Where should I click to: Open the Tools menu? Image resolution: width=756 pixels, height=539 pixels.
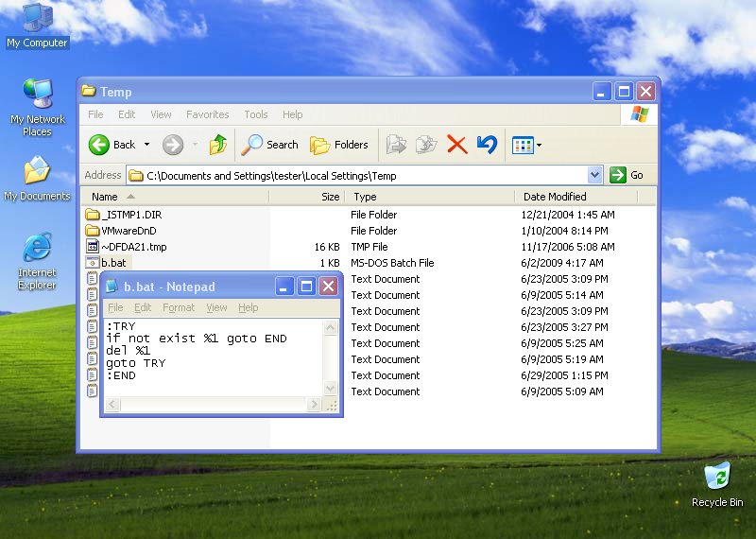pos(255,114)
